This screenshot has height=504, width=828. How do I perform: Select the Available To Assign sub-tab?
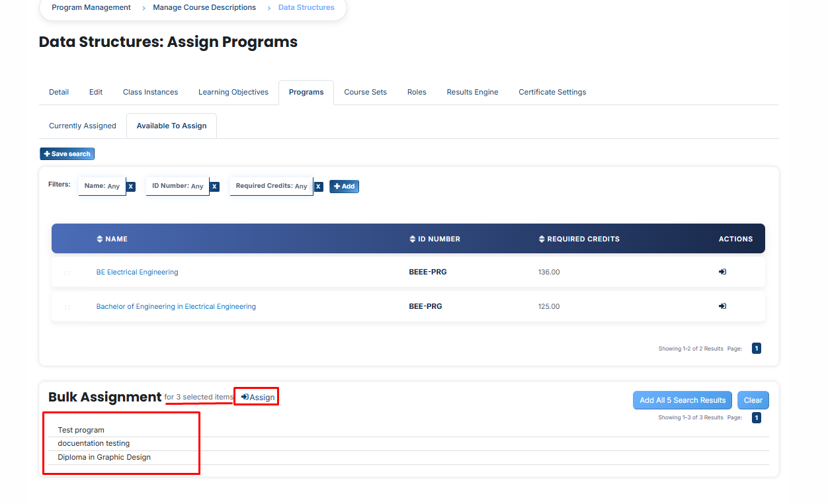point(171,126)
